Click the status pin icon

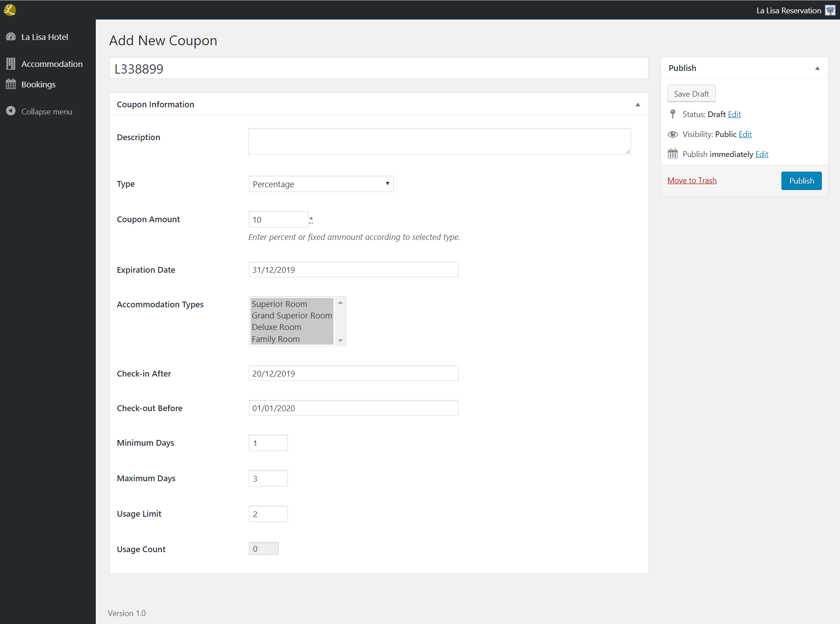pyautogui.click(x=673, y=114)
